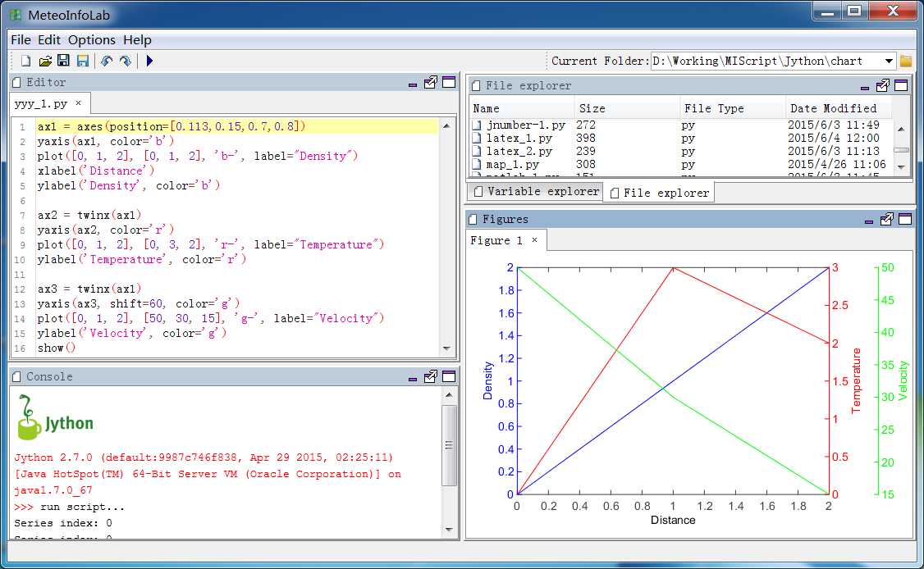Click the Density y-axis label in the figure

(487, 380)
